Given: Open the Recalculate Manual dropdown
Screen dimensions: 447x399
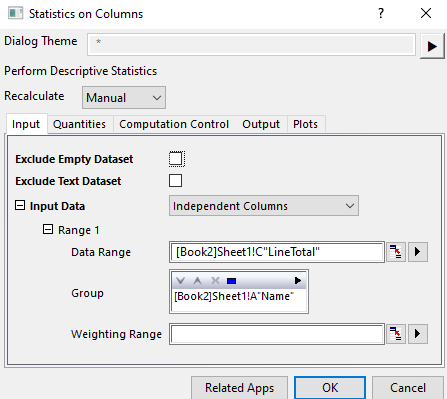Looking at the screenshot, I should coord(124,98).
